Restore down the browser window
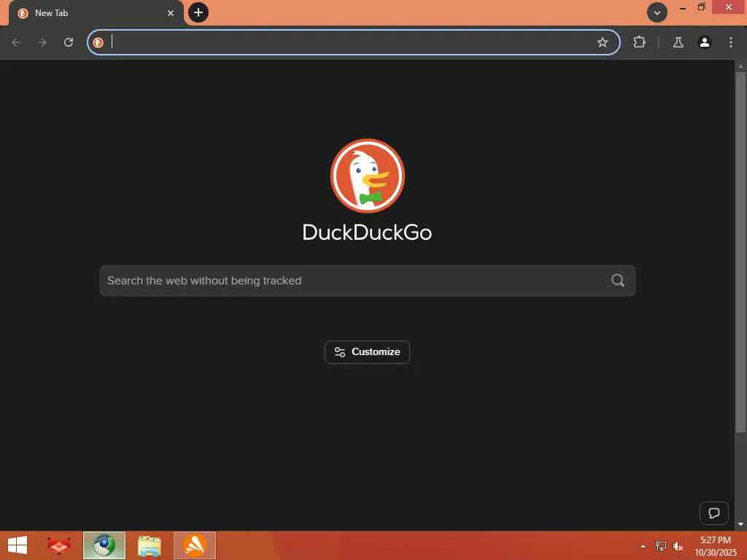The image size is (747, 560). coord(701,7)
